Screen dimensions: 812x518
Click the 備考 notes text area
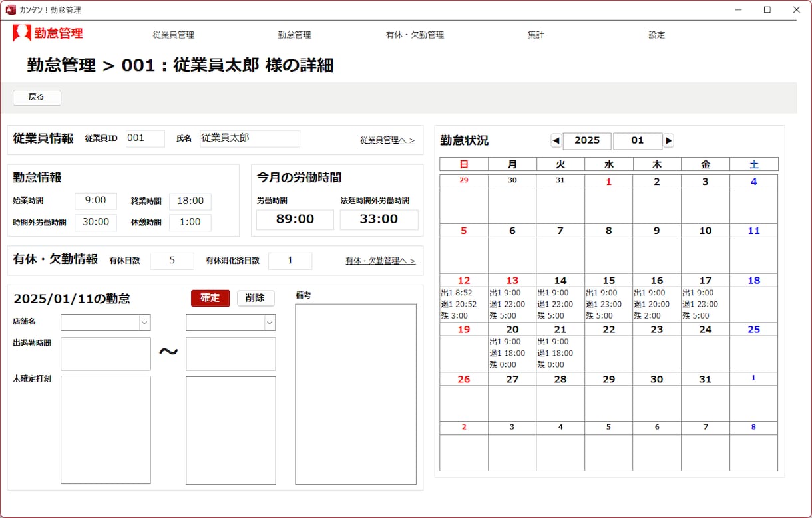356,394
